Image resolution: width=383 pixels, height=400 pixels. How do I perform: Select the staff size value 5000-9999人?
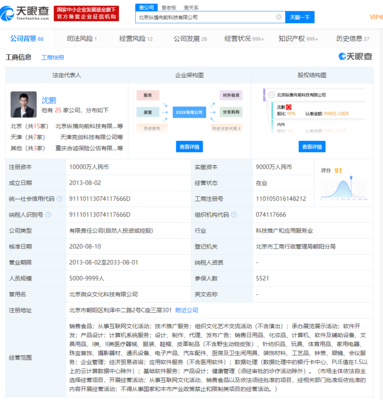click(87, 278)
